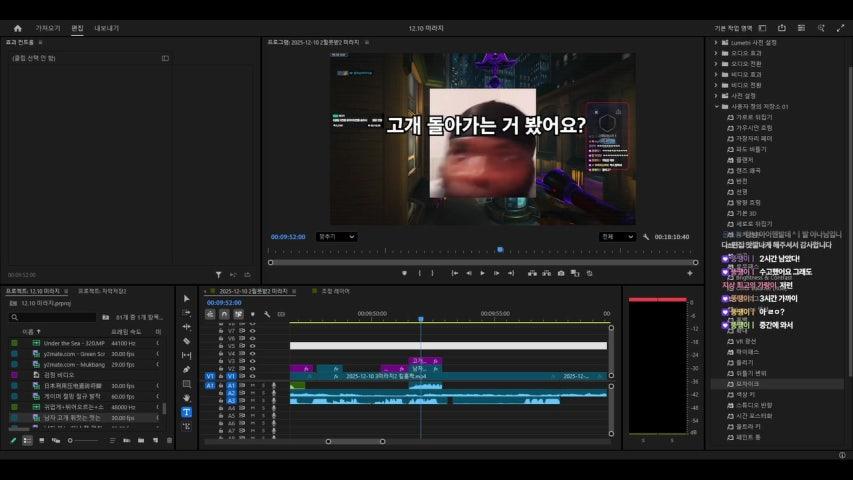Switch to the 내보내기 workspace tab
853x480 pixels.
pyautogui.click(x=106, y=28)
